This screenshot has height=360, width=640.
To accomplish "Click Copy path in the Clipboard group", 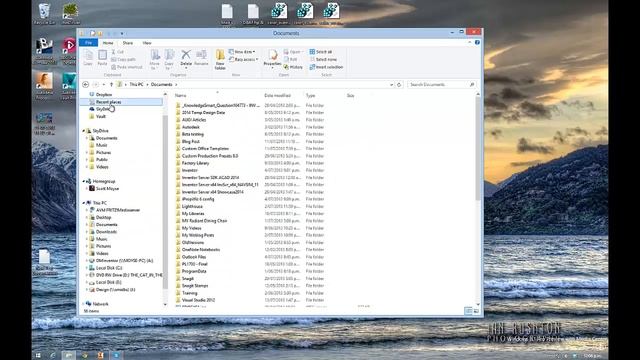I will [x=124, y=59].
